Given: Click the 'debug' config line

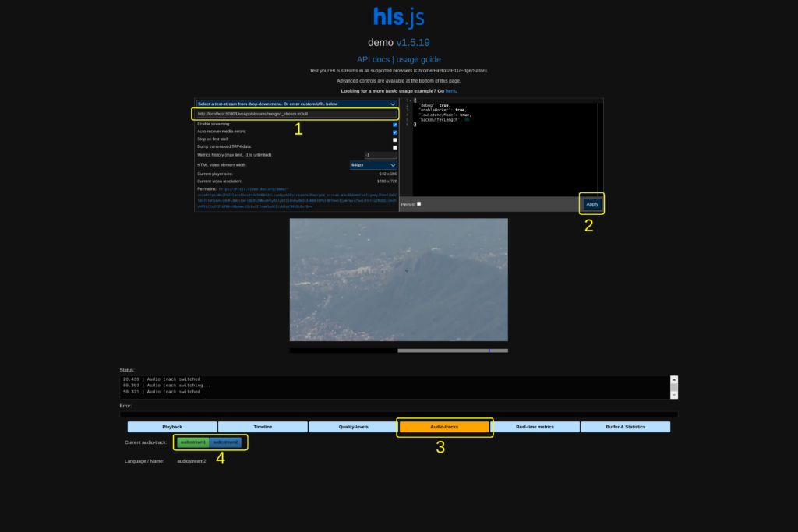Looking at the screenshot, I should tap(435, 105).
